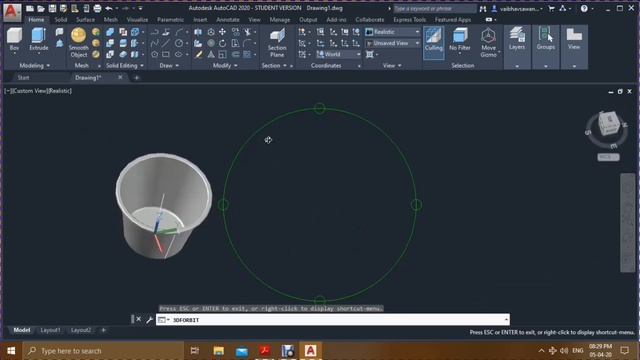Open Task View on the taskbar
This screenshot has height=360, width=640.
pyautogui.click(x=195, y=351)
